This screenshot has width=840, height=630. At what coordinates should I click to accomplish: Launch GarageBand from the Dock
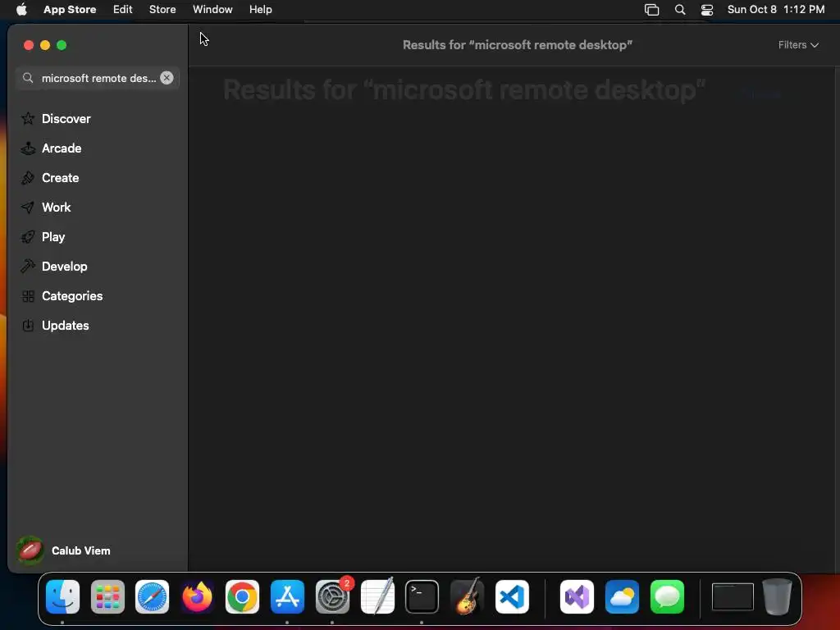(x=467, y=597)
